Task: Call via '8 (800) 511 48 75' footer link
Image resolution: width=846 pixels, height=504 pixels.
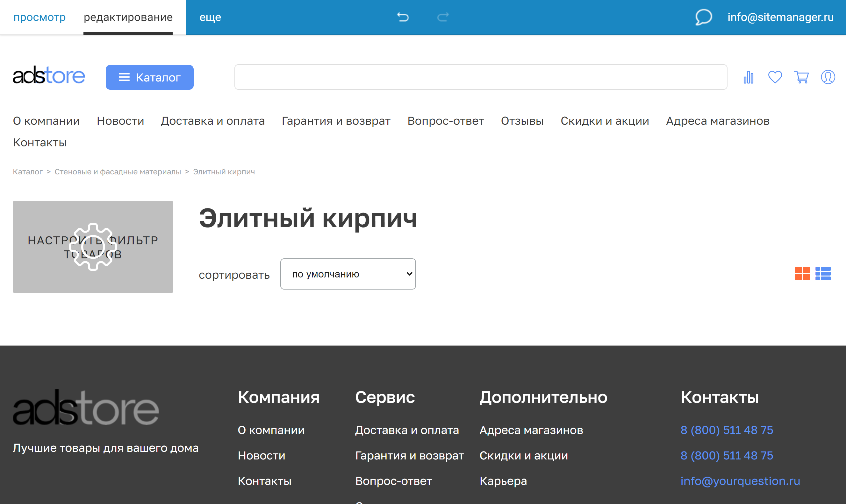Action: pos(726,430)
